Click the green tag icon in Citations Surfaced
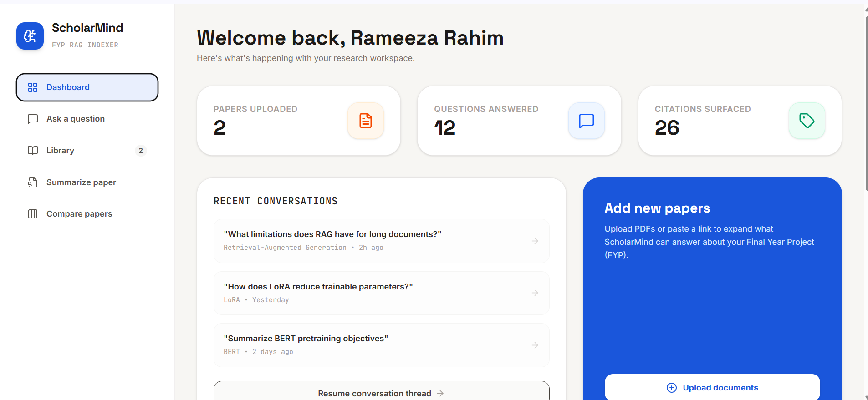 point(807,121)
